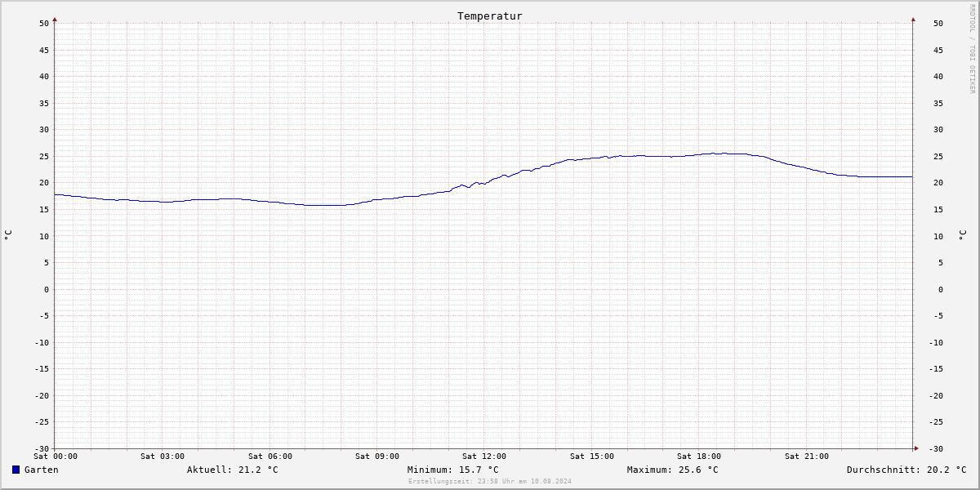Select the 'Garten' legend label
The width and height of the screenshot is (980, 490).
point(42,470)
